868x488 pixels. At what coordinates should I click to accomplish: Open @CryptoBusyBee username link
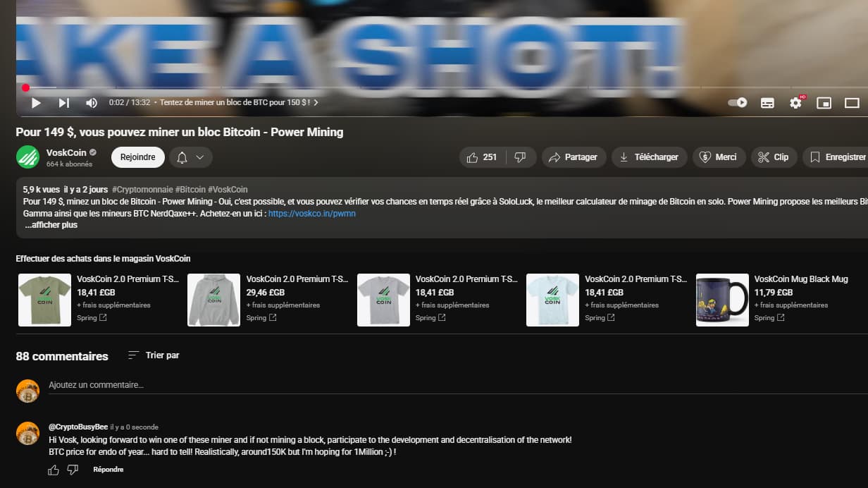pyautogui.click(x=78, y=427)
